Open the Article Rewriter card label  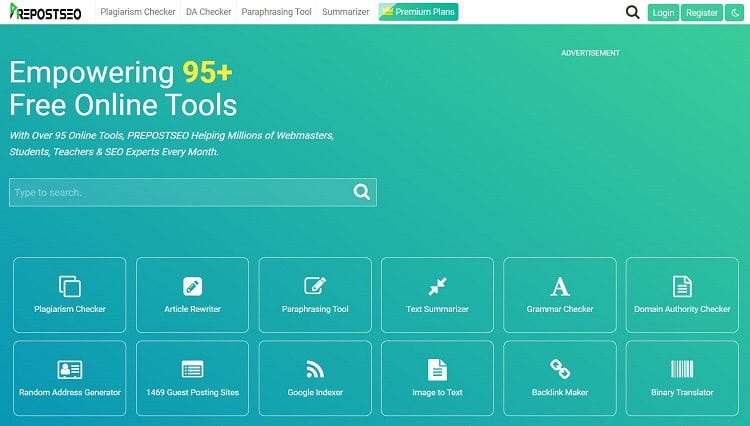(x=192, y=309)
